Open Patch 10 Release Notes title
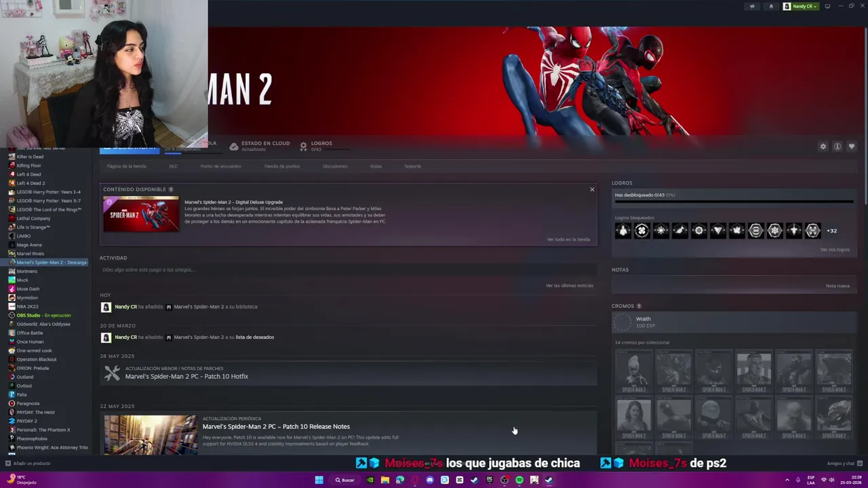Viewport: 868px width, 488px height. (x=276, y=426)
